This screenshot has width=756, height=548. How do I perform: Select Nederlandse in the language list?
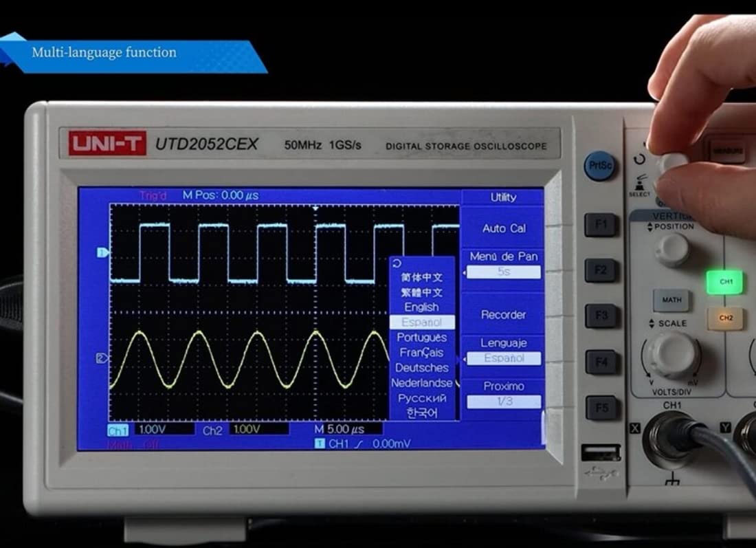(422, 383)
